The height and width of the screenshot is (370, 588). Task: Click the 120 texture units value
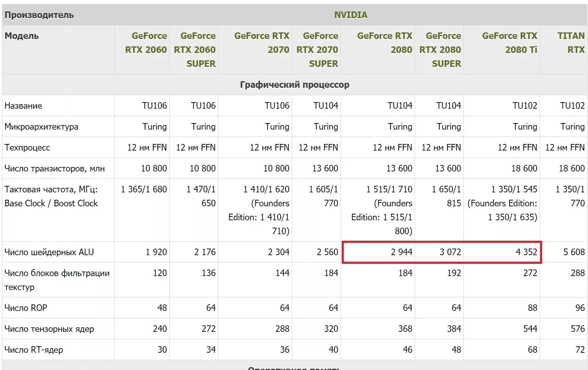[160, 273]
